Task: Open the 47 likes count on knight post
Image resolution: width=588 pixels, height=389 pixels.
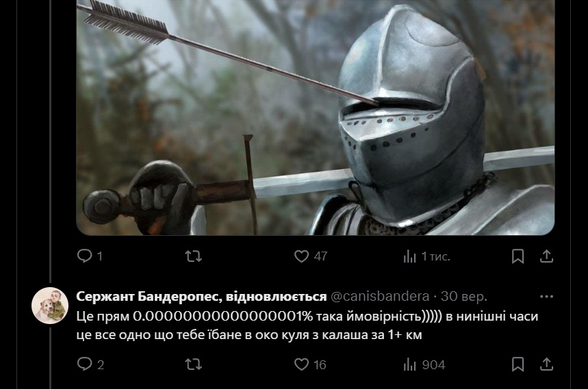Action: [x=320, y=256]
